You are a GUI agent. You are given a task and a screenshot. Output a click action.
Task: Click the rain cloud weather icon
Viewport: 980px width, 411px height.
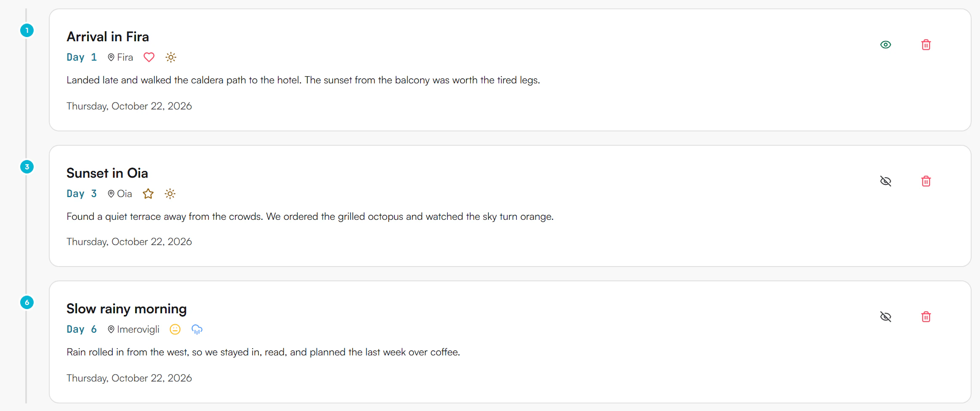(197, 329)
